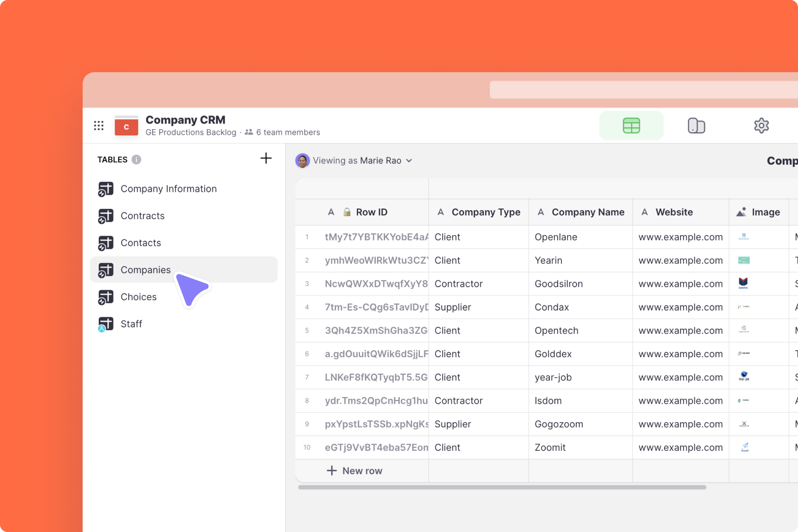This screenshot has height=532, width=798.
Task: Click the Company CRM app logo
Action: (x=126, y=126)
